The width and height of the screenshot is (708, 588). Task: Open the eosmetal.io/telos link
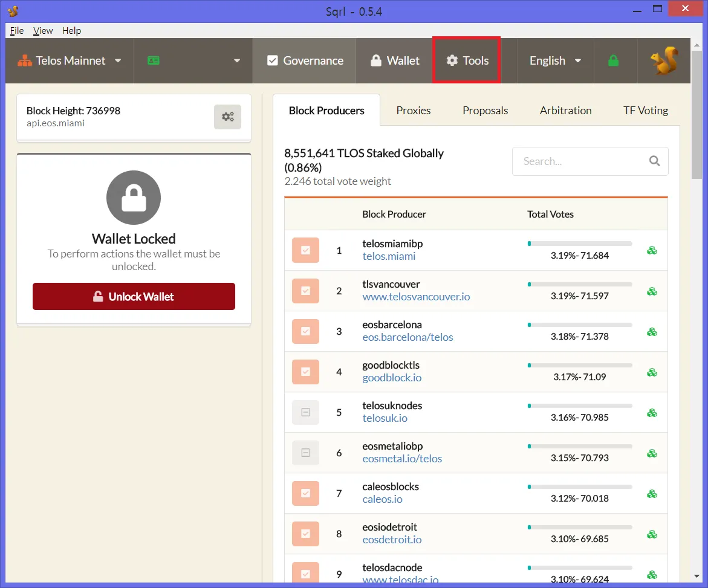click(402, 459)
